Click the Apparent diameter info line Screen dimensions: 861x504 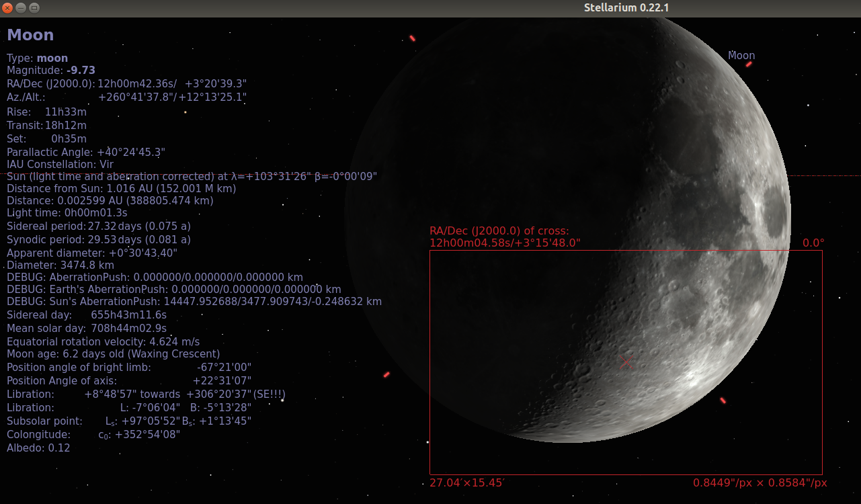92,253
